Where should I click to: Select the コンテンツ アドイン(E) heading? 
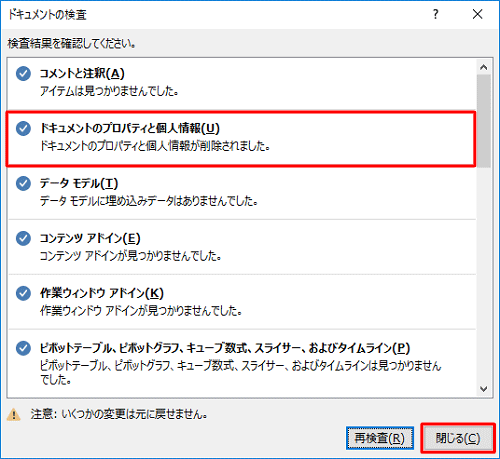pyautogui.click(x=90, y=238)
